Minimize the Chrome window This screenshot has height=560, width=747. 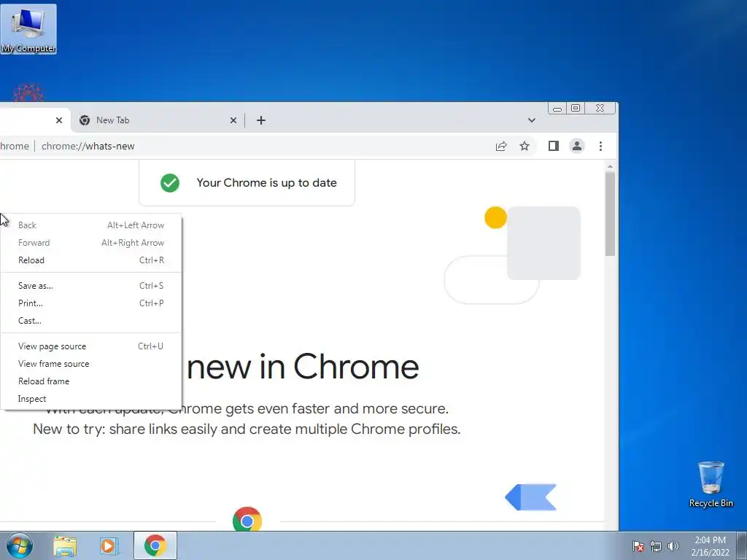(557, 109)
